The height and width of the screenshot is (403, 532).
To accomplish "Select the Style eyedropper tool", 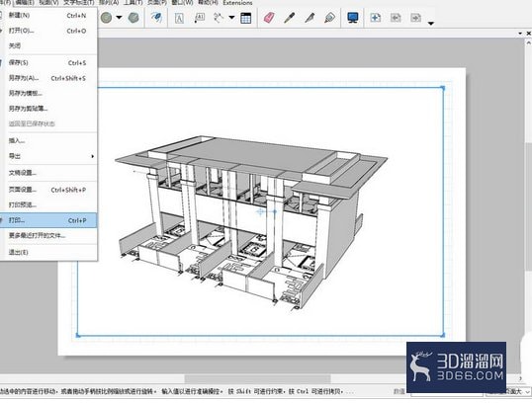I will pos(289,18).
